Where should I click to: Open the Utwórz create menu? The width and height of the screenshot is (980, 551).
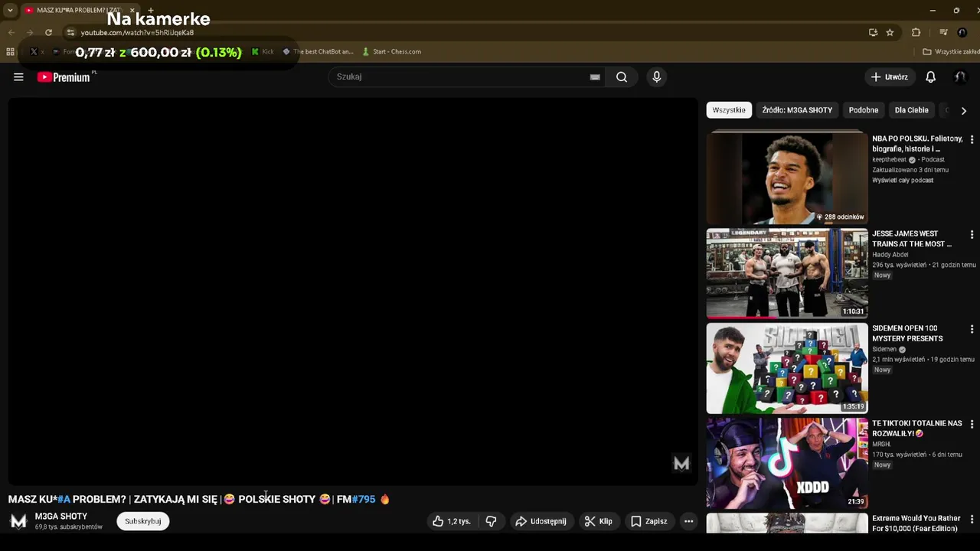(889, 77)
